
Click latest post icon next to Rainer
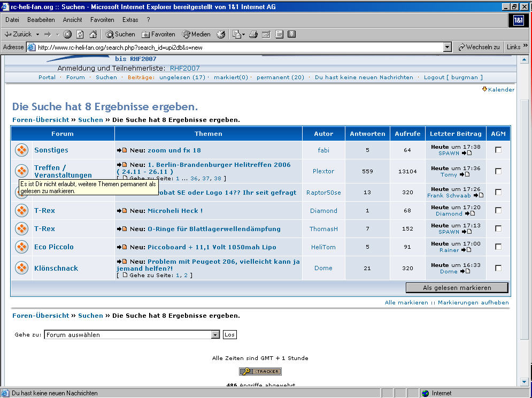pyautogui.click(x=467, y=250)
